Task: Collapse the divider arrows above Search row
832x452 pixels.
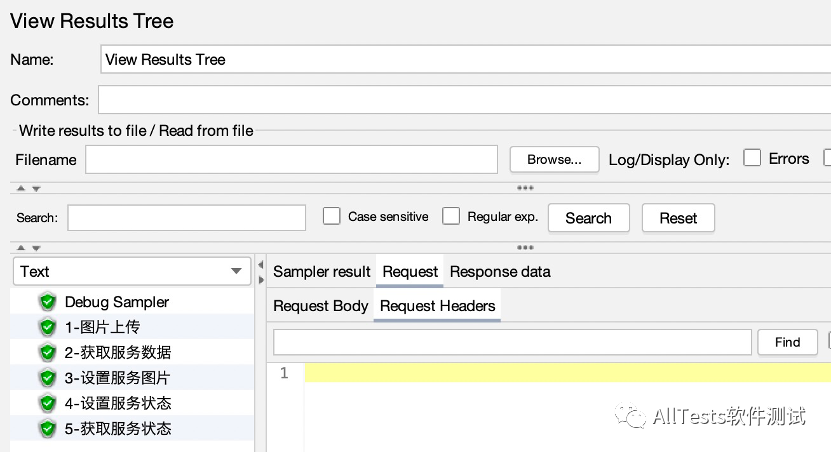Action: point(28,188)
